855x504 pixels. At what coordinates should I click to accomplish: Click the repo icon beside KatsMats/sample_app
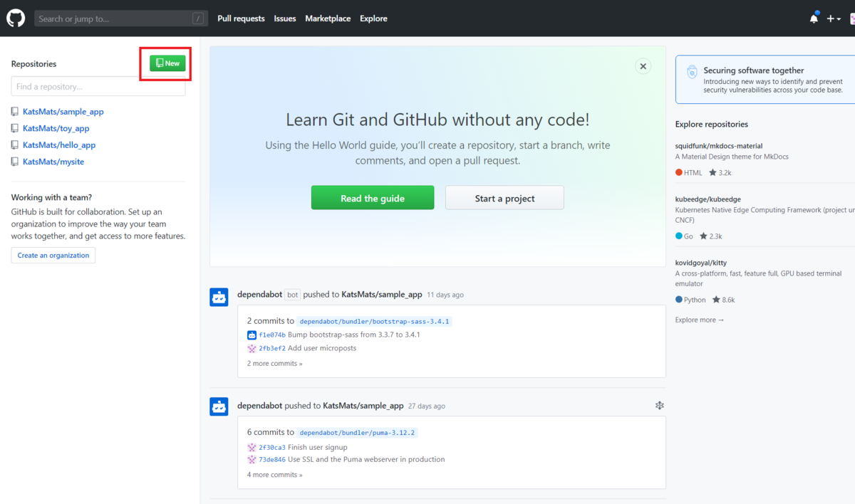tap(15, 112)
